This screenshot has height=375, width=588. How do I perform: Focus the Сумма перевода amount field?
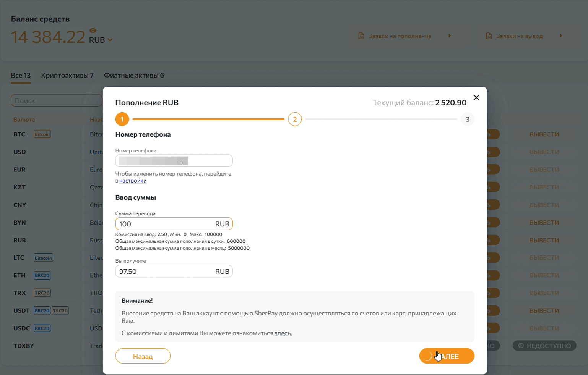164,224
